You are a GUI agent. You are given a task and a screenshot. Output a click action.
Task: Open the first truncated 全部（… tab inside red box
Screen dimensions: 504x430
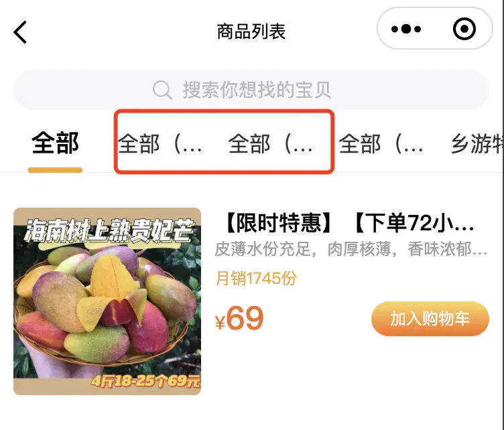coord(160,144)
